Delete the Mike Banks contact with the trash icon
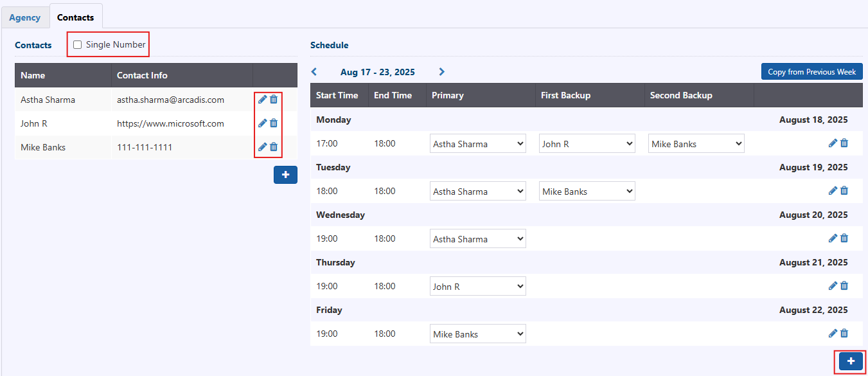Screen dimensions: 868x376 [274, 147]
